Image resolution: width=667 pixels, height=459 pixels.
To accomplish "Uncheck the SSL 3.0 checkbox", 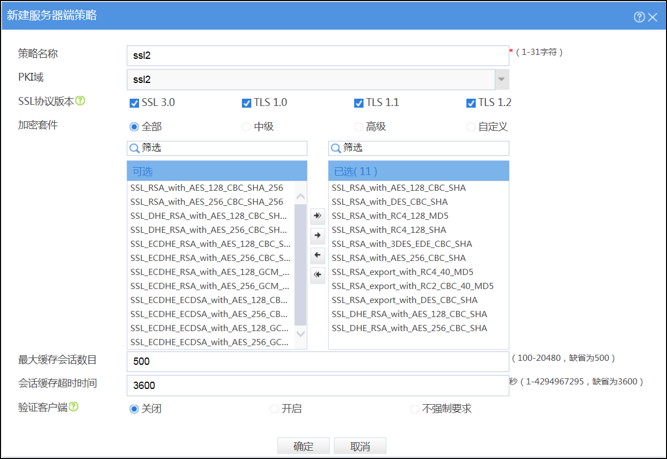I will [x=135, y=103].
